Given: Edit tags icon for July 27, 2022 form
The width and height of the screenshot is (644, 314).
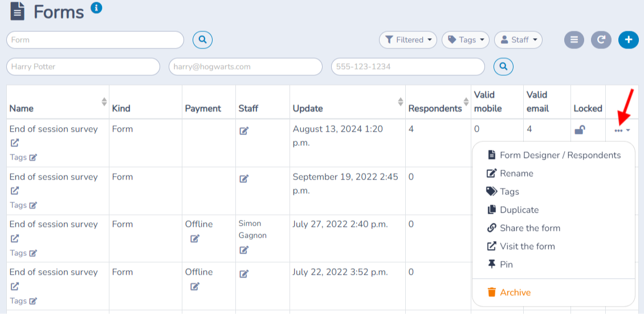Looking at the screenshot, I should [33, 253].
